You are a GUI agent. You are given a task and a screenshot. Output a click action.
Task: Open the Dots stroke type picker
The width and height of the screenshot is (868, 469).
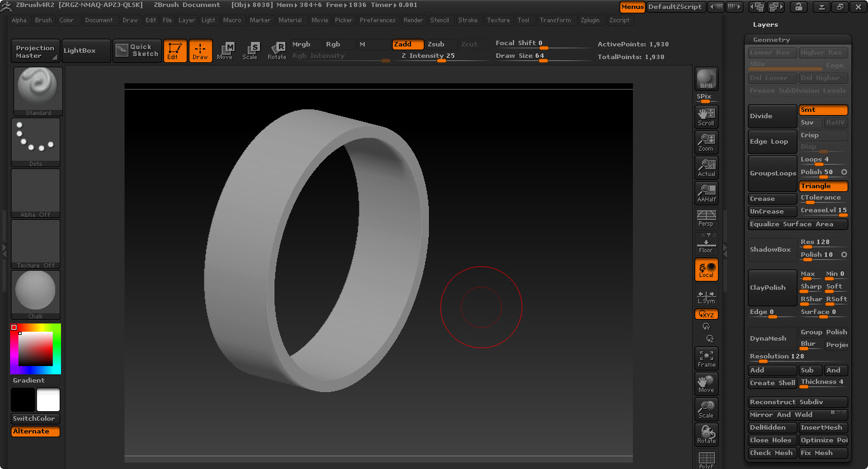(36, 142)
